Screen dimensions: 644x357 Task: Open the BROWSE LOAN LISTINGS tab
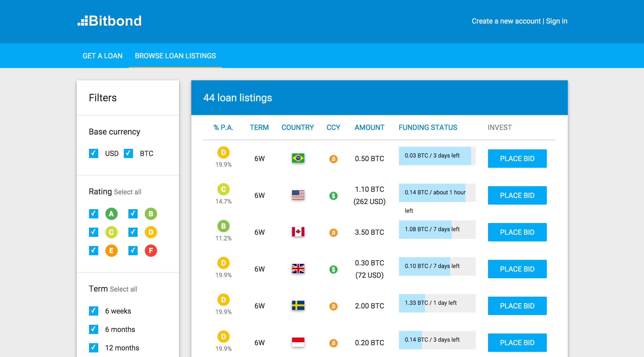pyautogui.click(x=175, y=56)
